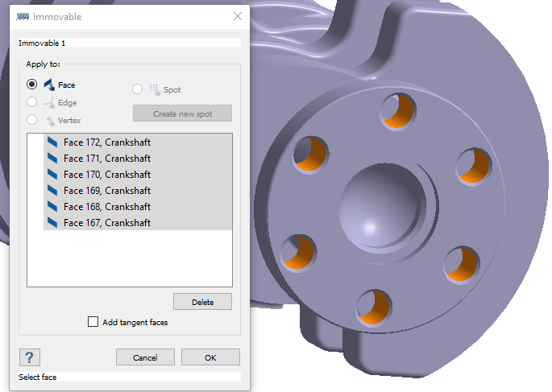The height and width of the screenshot is (392, 552).
Task: Click the striped icon beside Face 168
Action: coord(52,207)
